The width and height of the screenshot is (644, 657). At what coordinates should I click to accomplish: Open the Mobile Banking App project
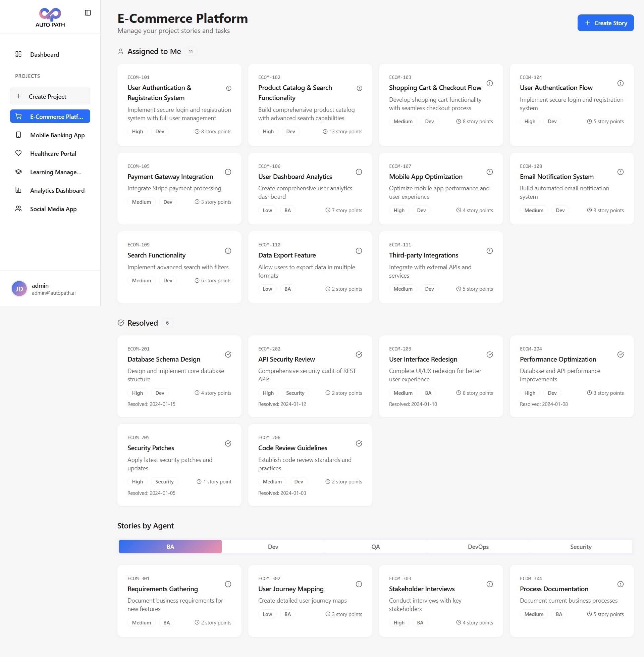tap(57, 135)
